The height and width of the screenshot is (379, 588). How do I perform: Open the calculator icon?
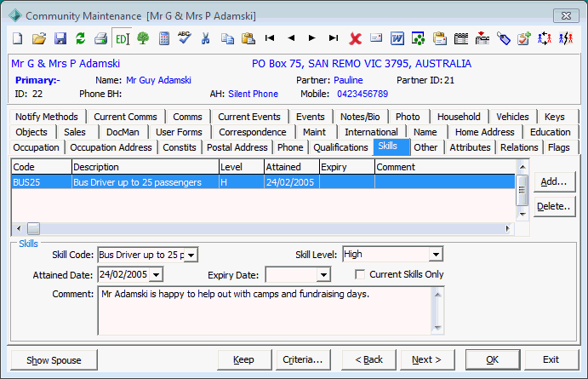click(164, 38)
